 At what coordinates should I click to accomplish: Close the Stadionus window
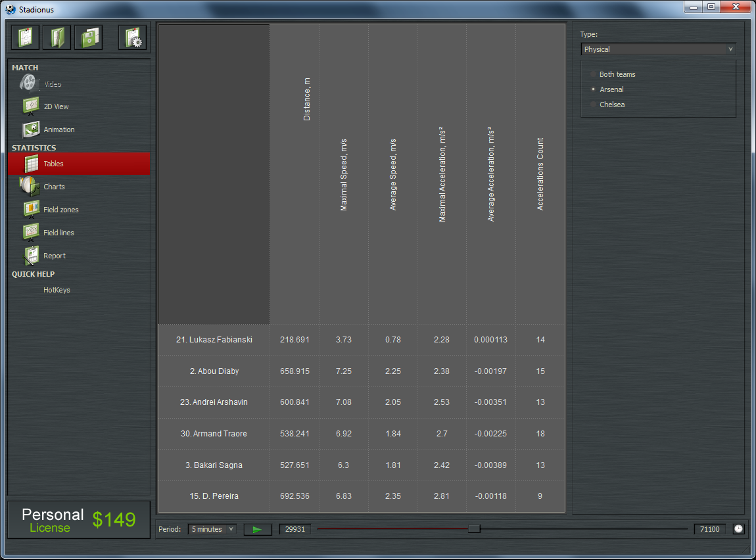[x=736, y=7]
